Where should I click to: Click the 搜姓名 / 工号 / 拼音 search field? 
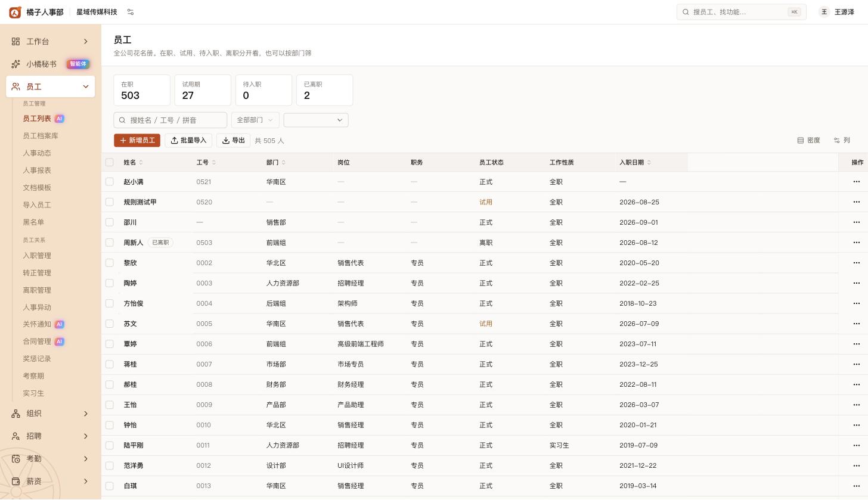(170, 120)
